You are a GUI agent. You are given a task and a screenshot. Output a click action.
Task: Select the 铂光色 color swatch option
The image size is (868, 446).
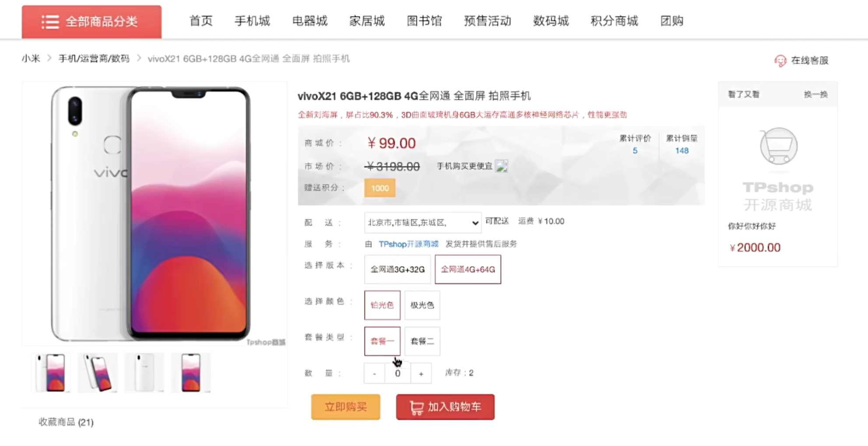point(382,305)
